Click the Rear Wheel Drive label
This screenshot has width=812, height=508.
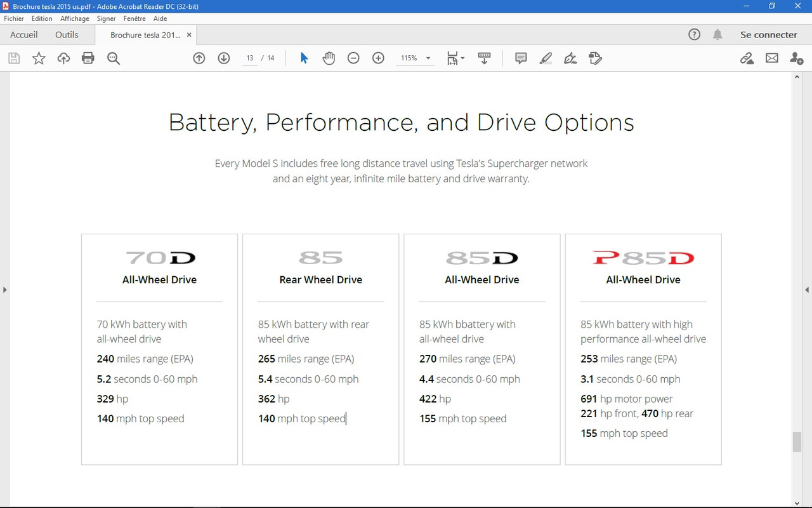tap(321, 279)
